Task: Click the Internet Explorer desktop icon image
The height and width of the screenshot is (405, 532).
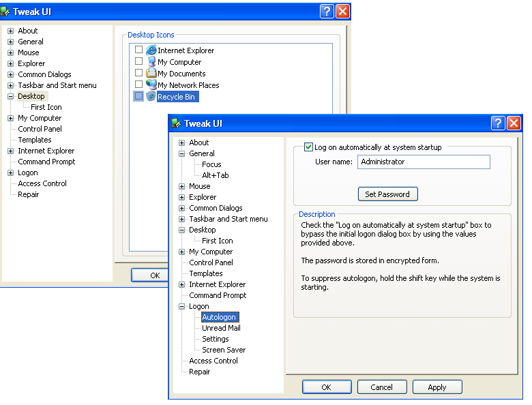Action: [x=151, y=50]
